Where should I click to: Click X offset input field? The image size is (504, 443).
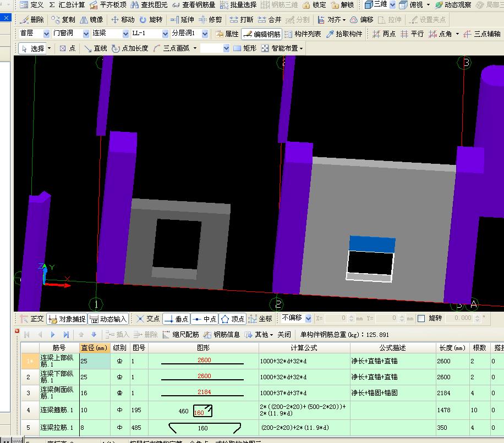pyautogui.click(x=336, y=318)
